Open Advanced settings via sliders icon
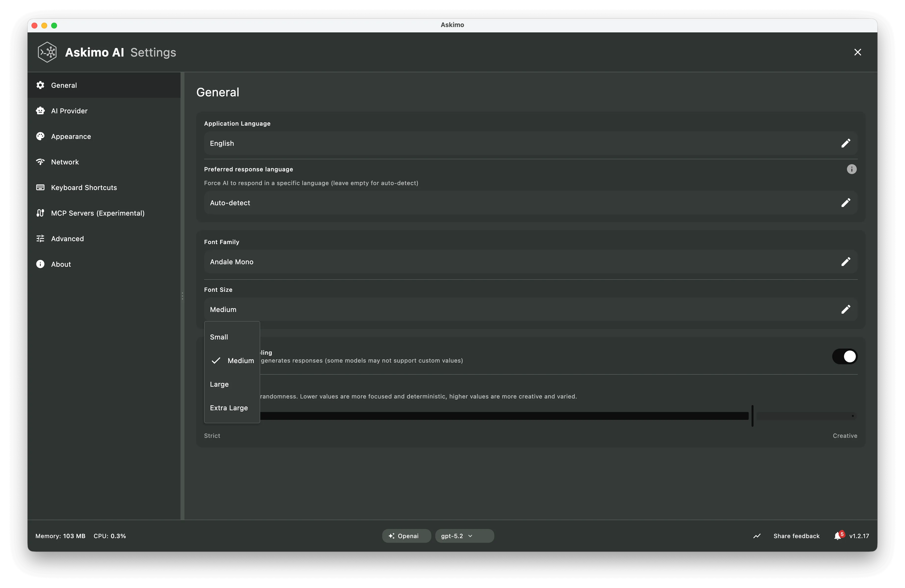Image resolution: width=905 pixels, height=588 pixels. 40,238
